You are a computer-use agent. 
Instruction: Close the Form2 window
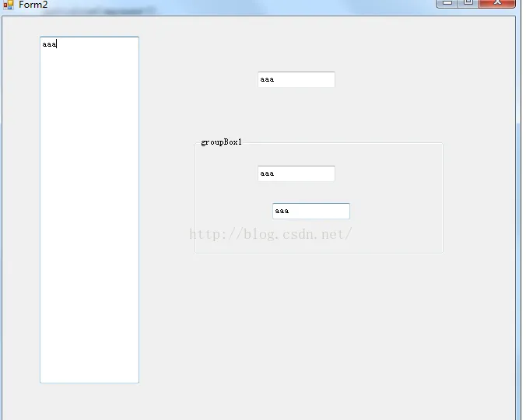click(x=497, y=3)
